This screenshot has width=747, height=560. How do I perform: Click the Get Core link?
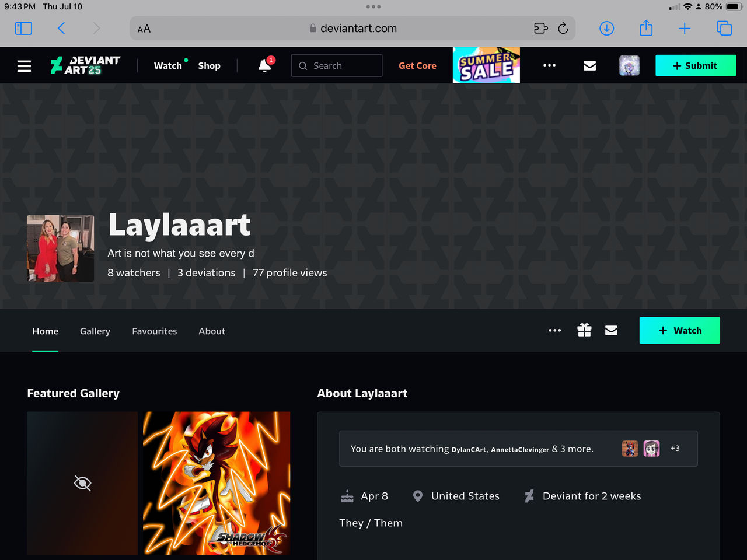coord(417,65)
